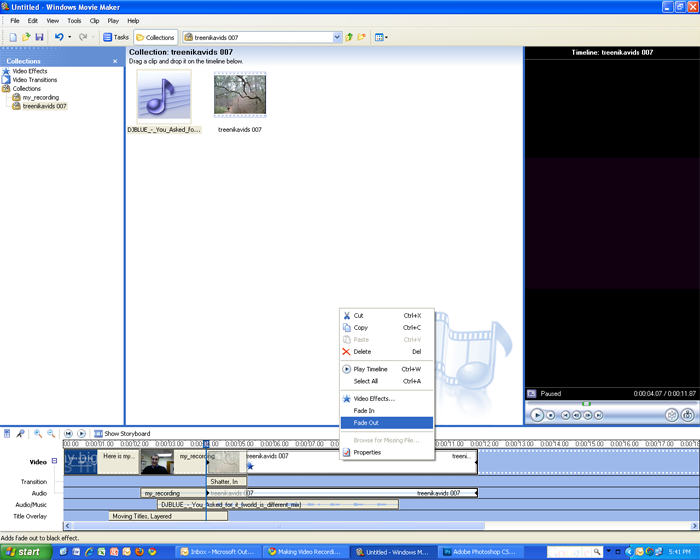
Task: Open the collection combo box treenikavids 007
Action: click(x=262, y=38)
